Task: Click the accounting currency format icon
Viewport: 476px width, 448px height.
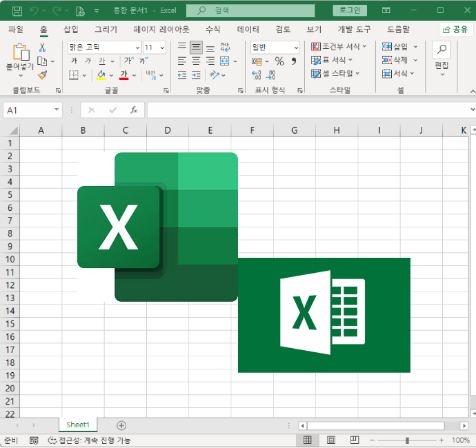Action: 257,61
